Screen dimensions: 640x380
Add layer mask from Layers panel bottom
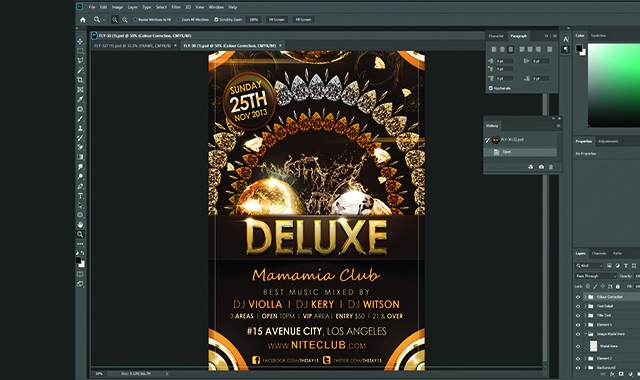click(x=621, y=374)
